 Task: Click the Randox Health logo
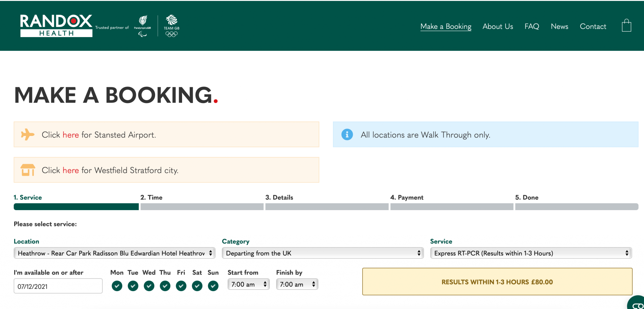coord(56,26)
